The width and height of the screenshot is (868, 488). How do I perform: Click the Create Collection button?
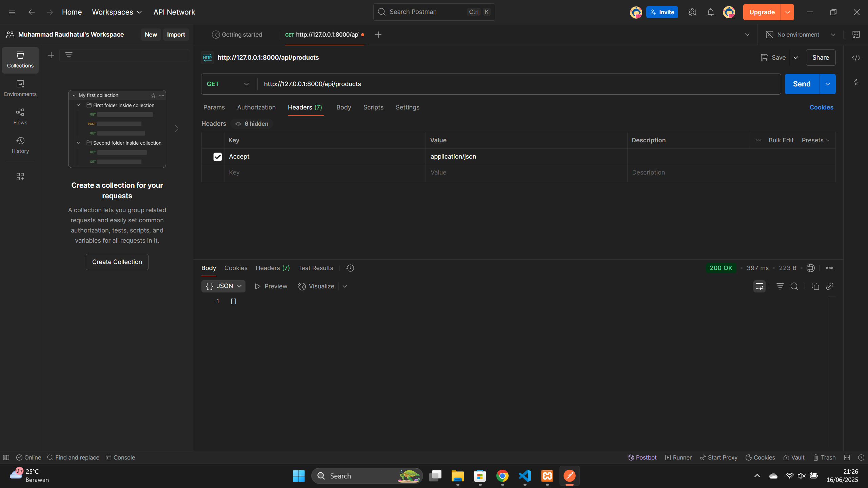tap(117, 262)
